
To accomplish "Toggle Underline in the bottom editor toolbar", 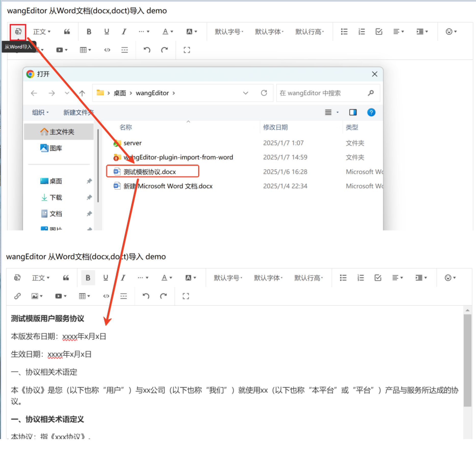I will (106, 278).
